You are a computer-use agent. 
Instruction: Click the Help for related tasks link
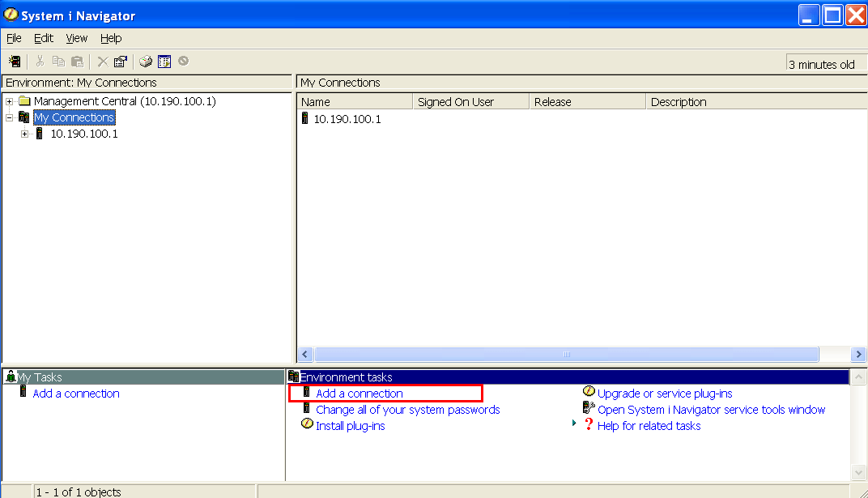649,425
